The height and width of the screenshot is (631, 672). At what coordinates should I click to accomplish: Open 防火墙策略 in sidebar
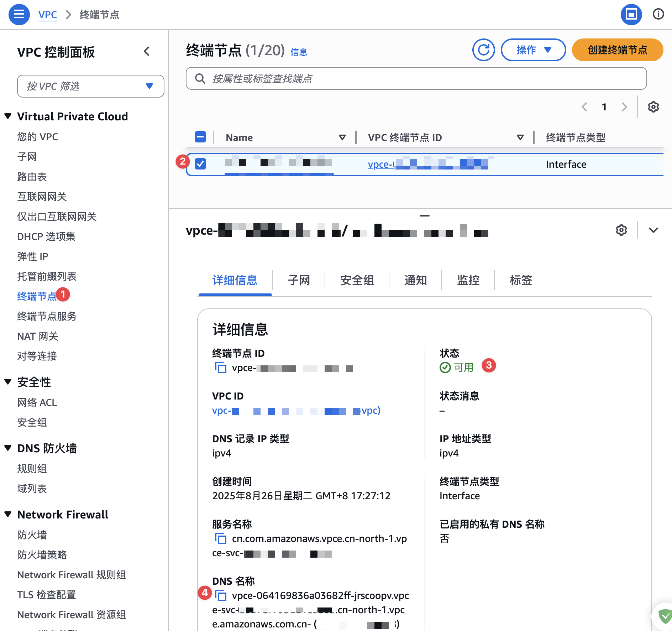click(x=42, y=555)
